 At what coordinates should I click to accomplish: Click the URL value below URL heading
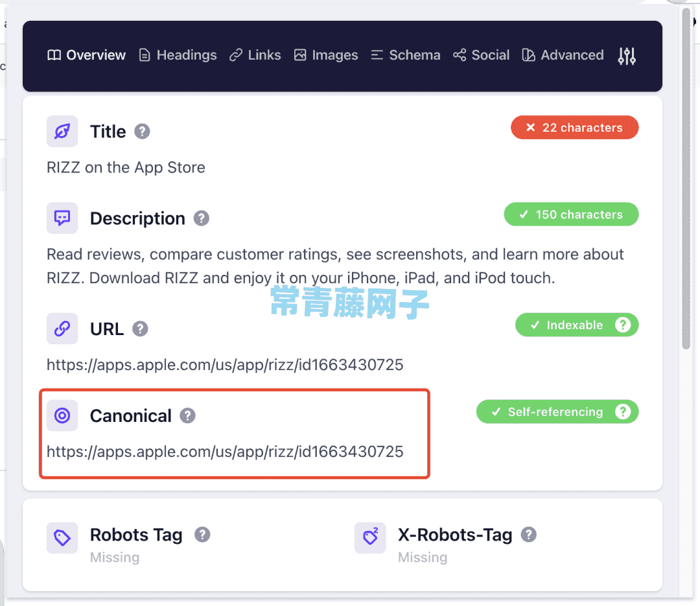(x=225, y=365)
